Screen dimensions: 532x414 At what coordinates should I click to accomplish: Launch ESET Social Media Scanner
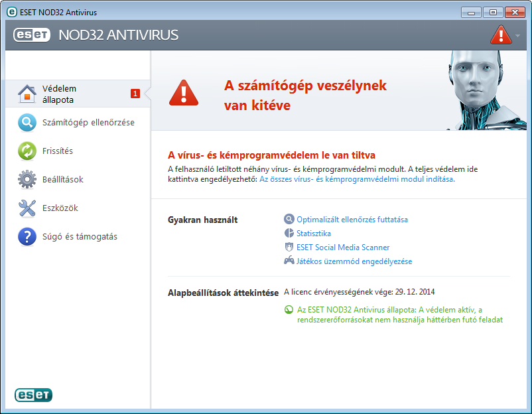tap(343, 247)
